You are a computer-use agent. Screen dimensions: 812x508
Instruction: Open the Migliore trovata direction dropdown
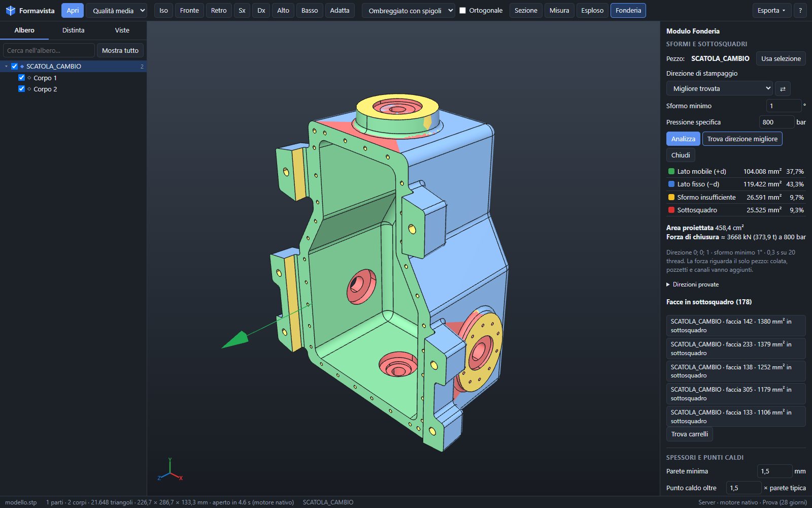719,88
